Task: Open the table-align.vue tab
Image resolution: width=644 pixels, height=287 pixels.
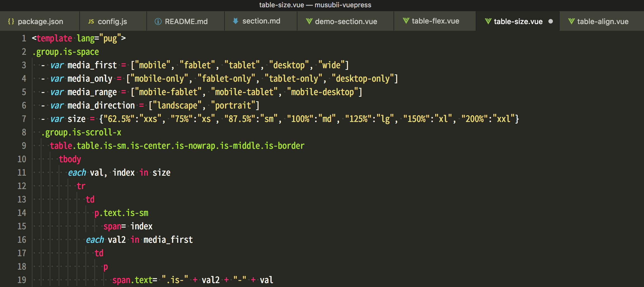Action: pos(602,21)
